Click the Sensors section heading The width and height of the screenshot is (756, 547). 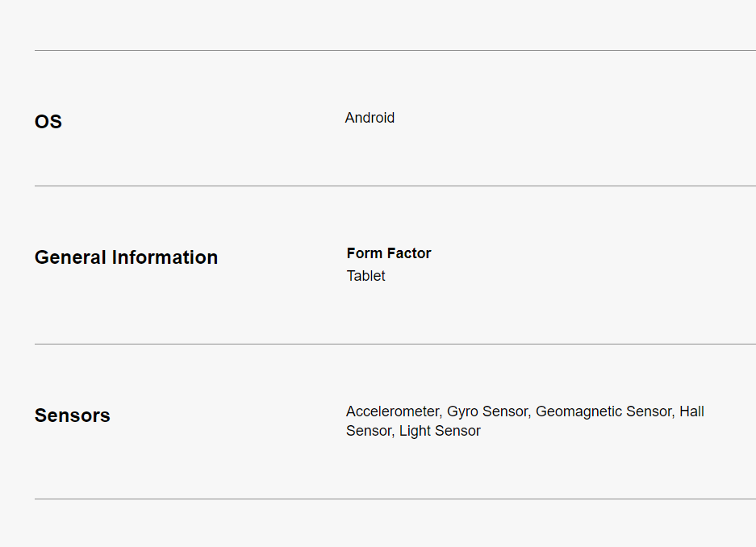73,415
